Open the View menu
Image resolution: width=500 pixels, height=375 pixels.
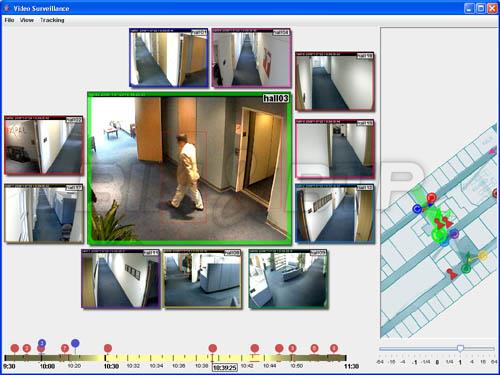[x=27, y=20]
